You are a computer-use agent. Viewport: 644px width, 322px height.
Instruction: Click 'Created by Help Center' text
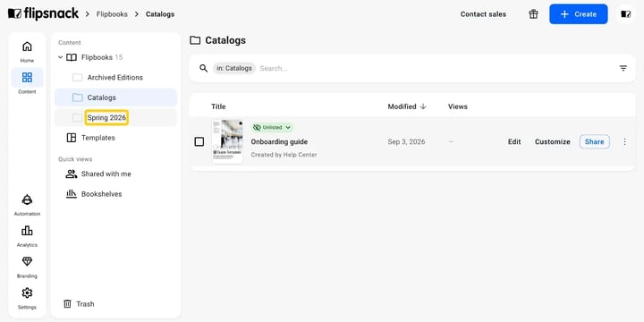284,155
